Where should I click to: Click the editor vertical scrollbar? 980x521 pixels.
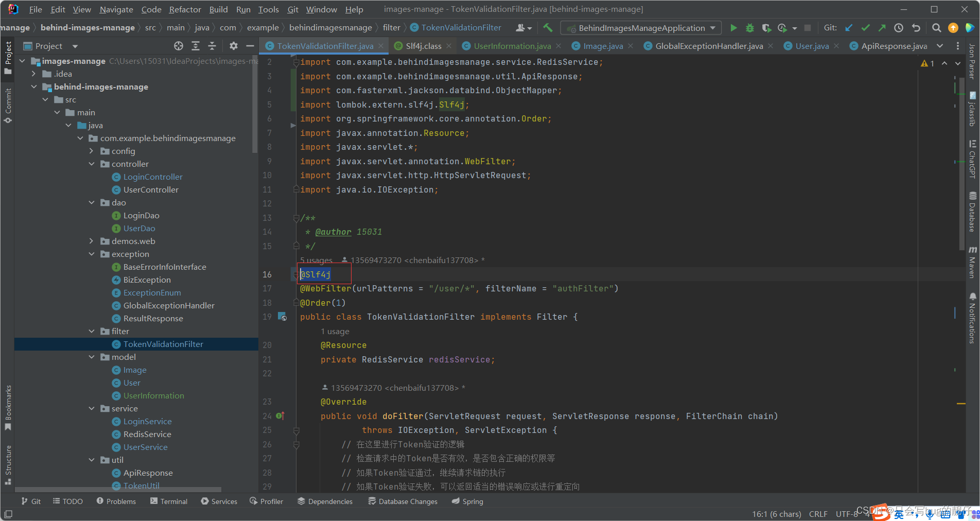point(961,165)
